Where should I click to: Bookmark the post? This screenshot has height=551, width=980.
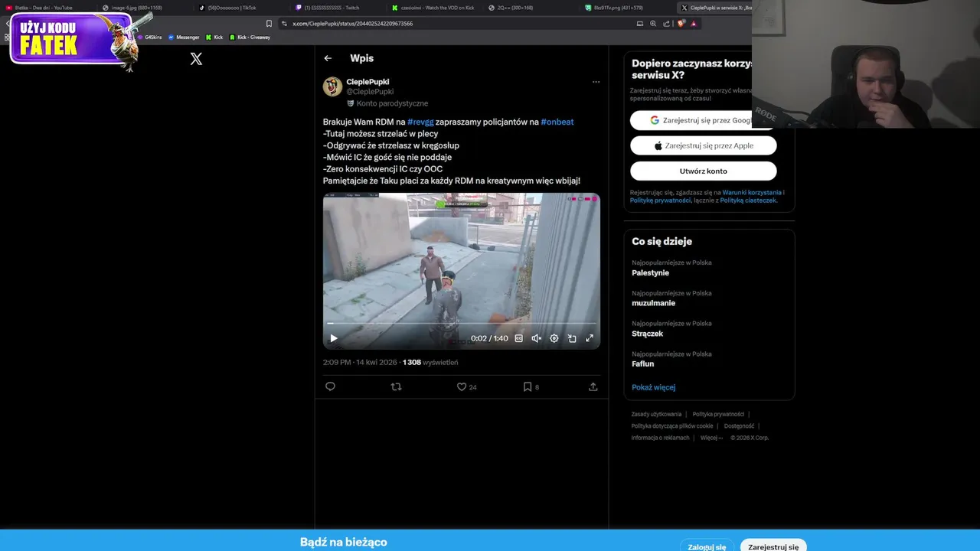point(527,386)
